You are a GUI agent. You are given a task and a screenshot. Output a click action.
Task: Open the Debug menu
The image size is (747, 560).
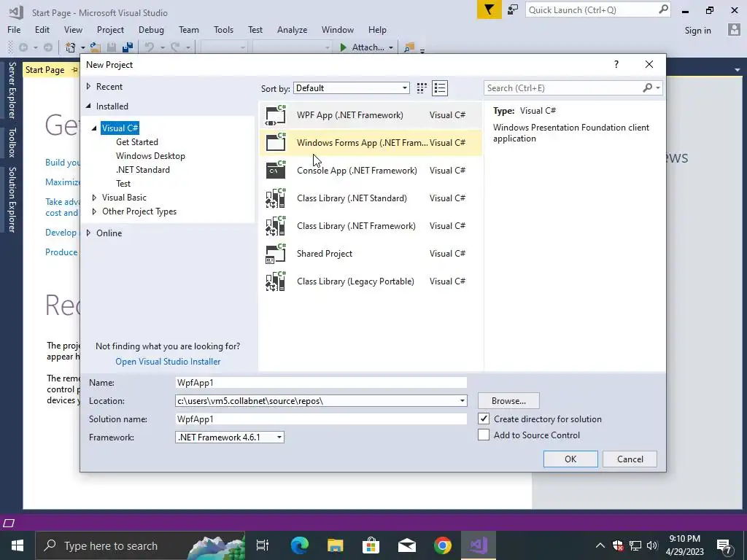coord(151,29)
